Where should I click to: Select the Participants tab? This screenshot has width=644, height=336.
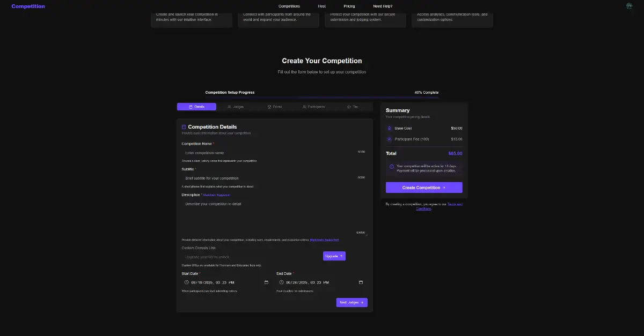point(313,107)
